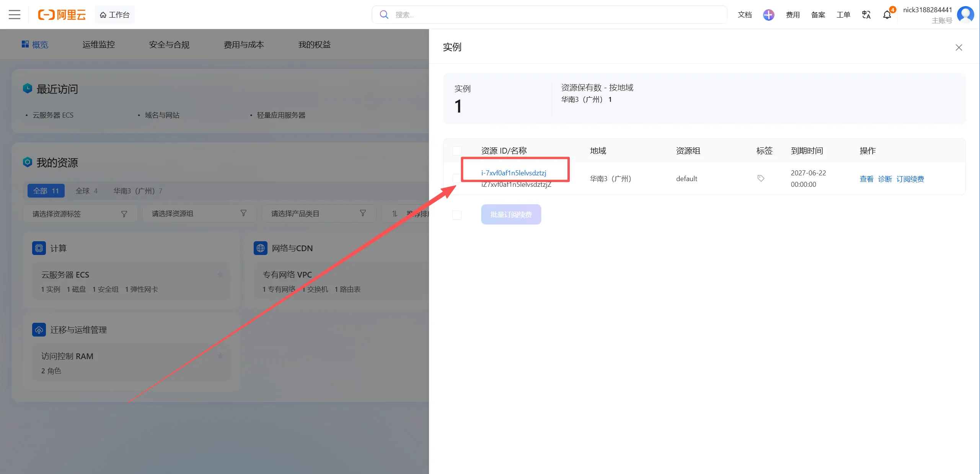Open the notification bell
This screenshot has height=474, width=980.
887,15
